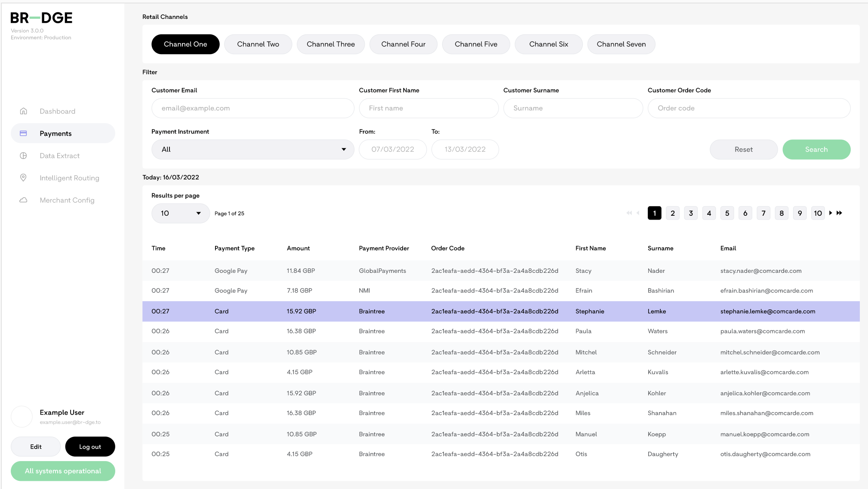Expand the Results per page selector

[180, 213]
